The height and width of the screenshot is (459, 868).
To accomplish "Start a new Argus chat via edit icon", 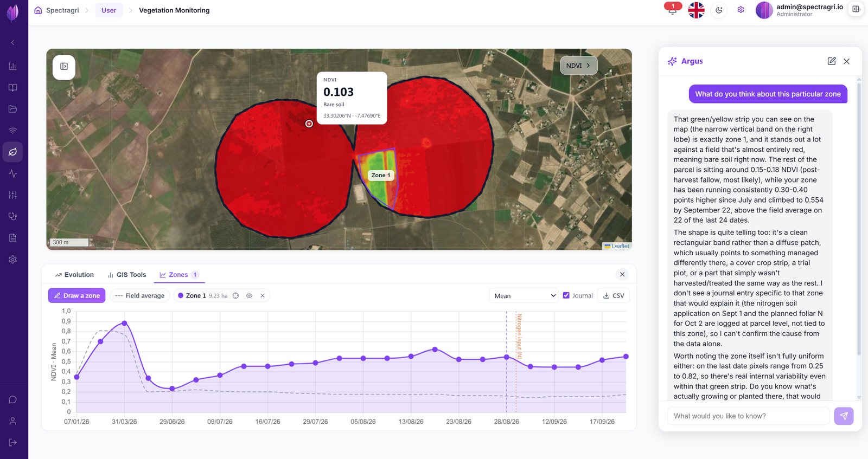I will click(831, 61).
